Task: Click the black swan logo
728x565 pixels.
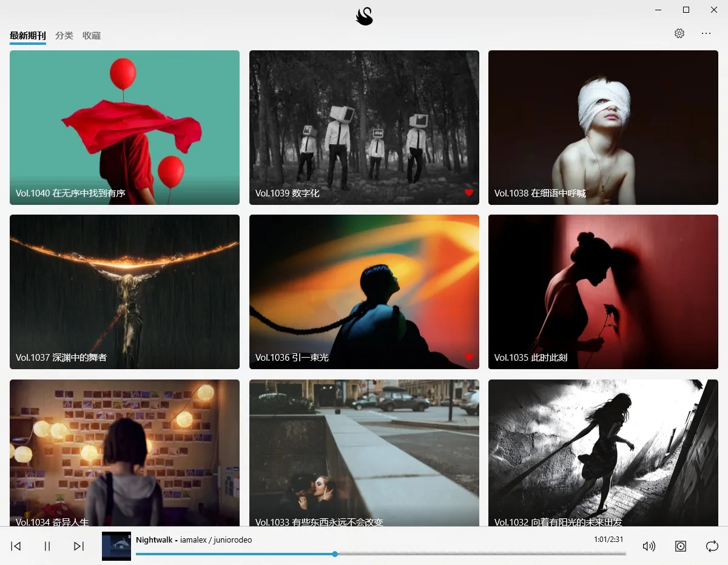Action: click(364, 16)
